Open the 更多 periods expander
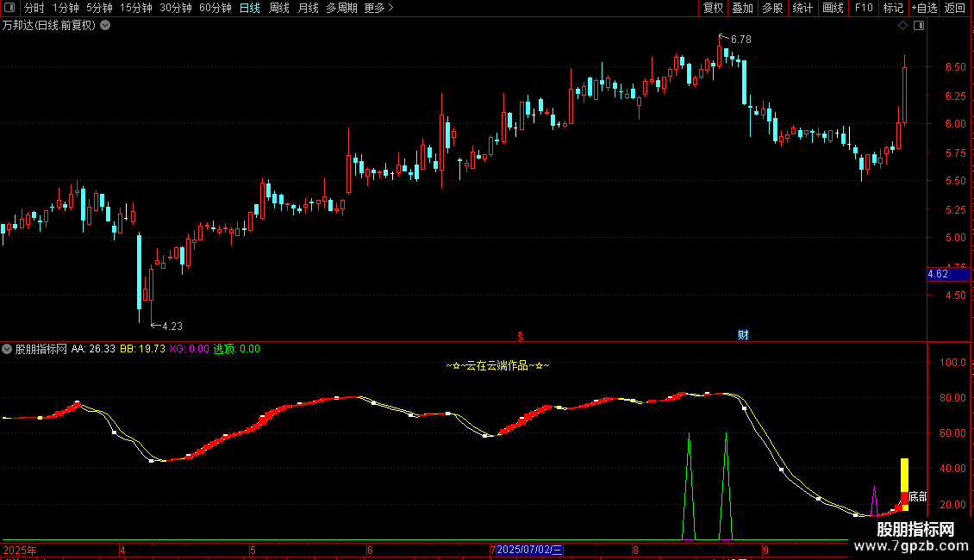 point(379,8)
